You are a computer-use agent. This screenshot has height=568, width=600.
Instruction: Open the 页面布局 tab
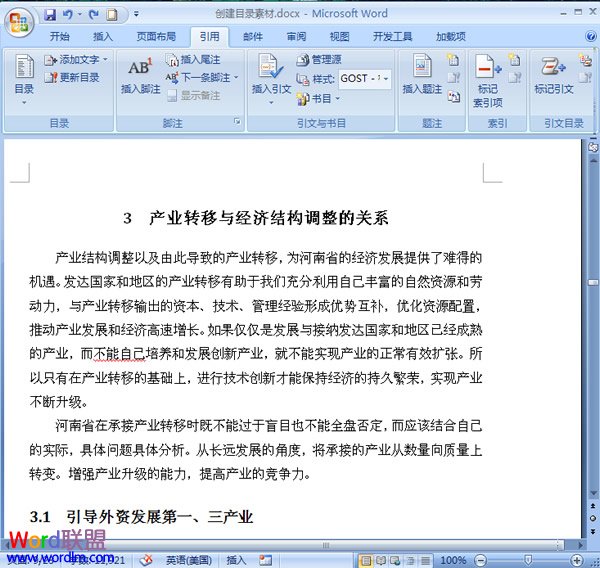point(156,36)
